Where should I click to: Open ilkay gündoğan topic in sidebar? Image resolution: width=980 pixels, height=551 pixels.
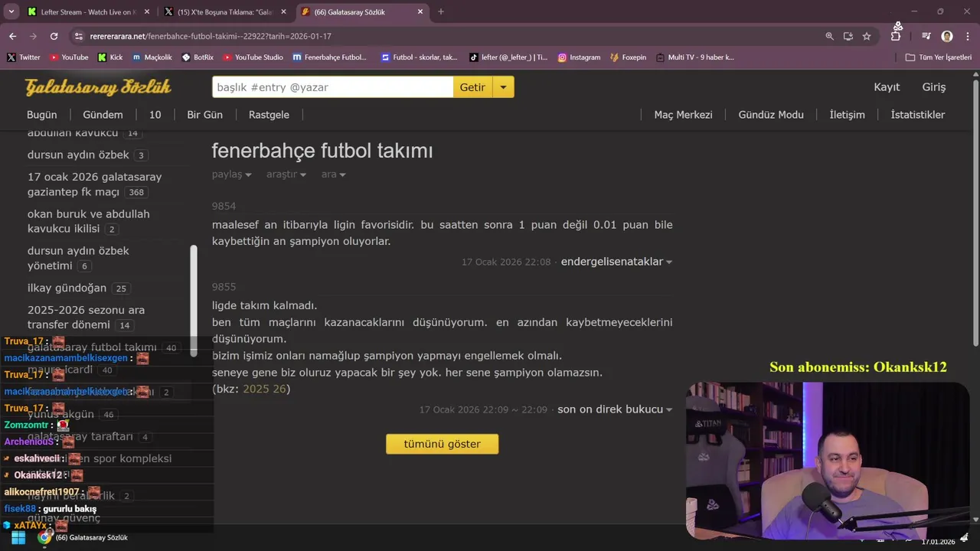click(67, 288)
